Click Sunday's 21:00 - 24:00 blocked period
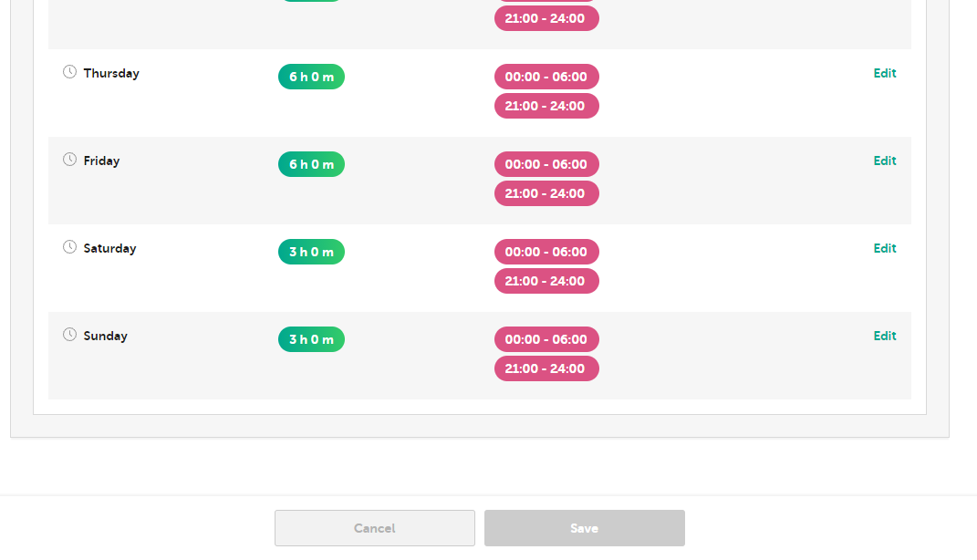 pyautogui.click(x=546, y=368)
